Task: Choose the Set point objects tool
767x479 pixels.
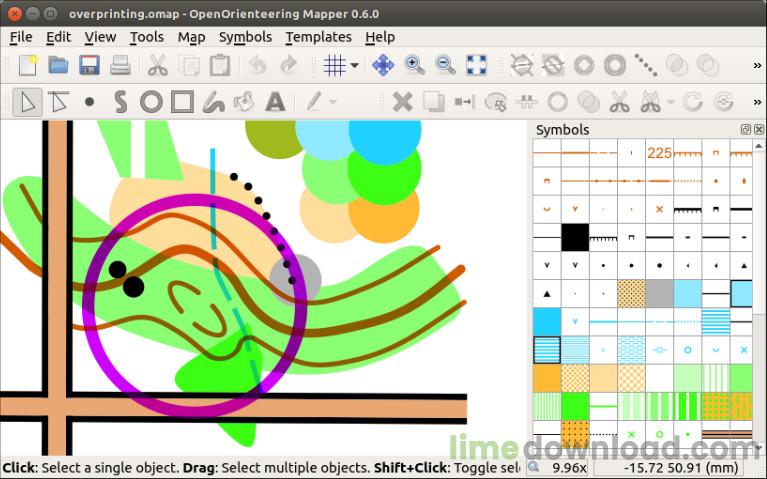Action: (90, 102)
